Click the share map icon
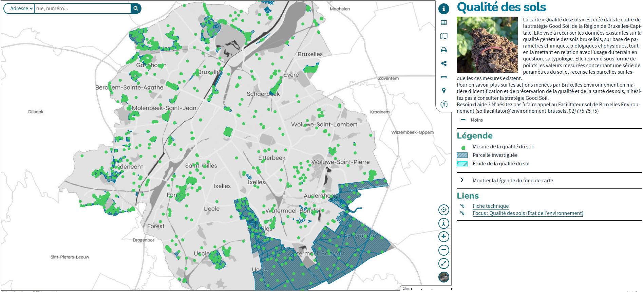This screenshot has height=292, width=644. pyautogui.click(x=443, y=63)
